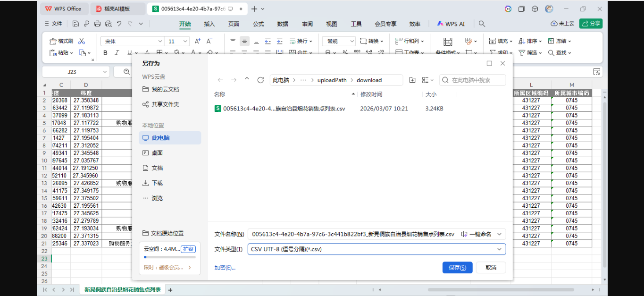Click the ribbon search magnifier icon

(482, 24)
